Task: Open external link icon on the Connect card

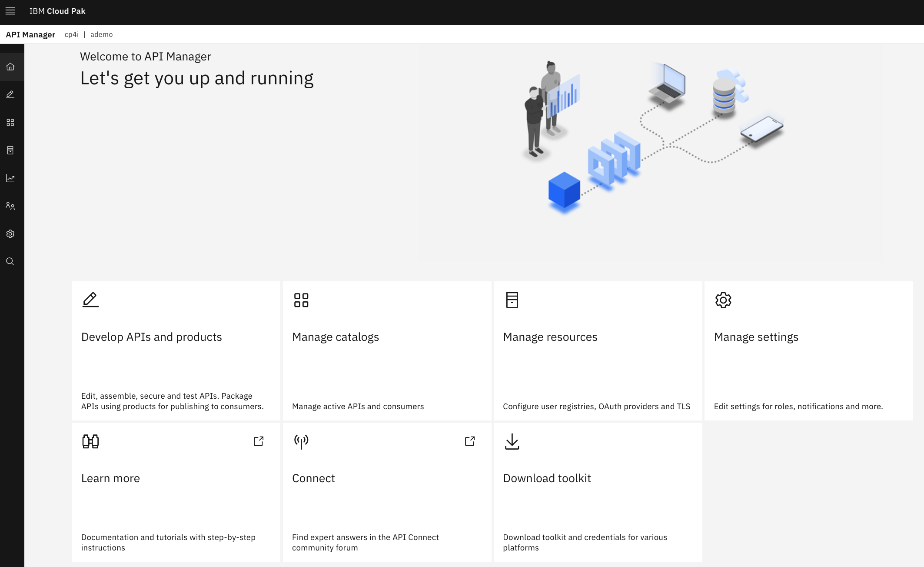Action: click(469, 441)
